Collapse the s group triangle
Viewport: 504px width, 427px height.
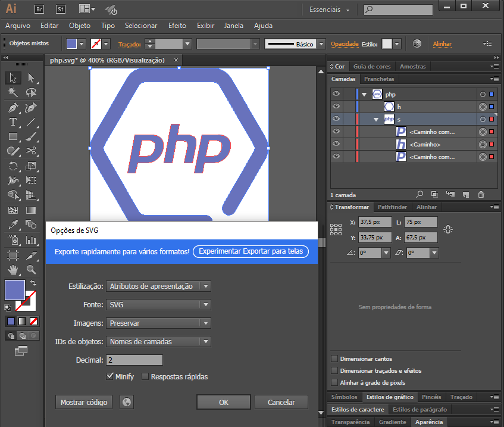pos(376,120)
